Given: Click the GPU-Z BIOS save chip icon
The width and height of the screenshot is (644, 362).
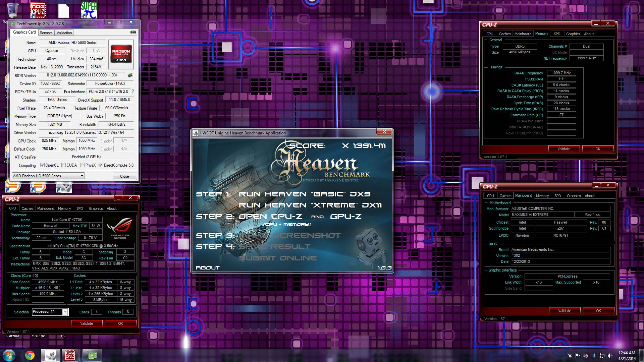Looking at the screenshot, I should pos(130,75).
